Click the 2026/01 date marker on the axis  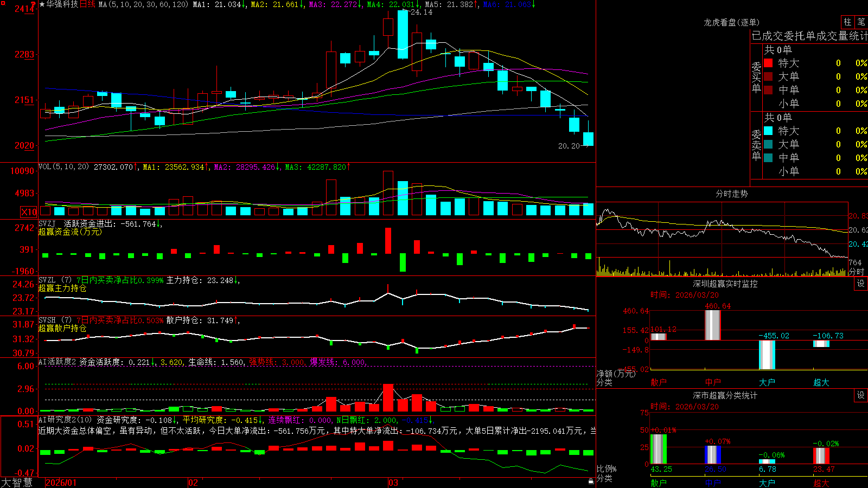coord(61,483)
